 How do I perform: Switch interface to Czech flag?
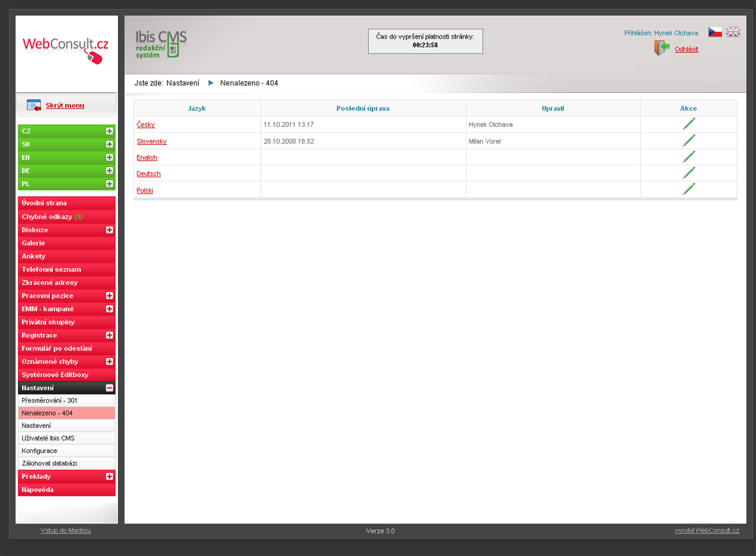coord(715,32)
